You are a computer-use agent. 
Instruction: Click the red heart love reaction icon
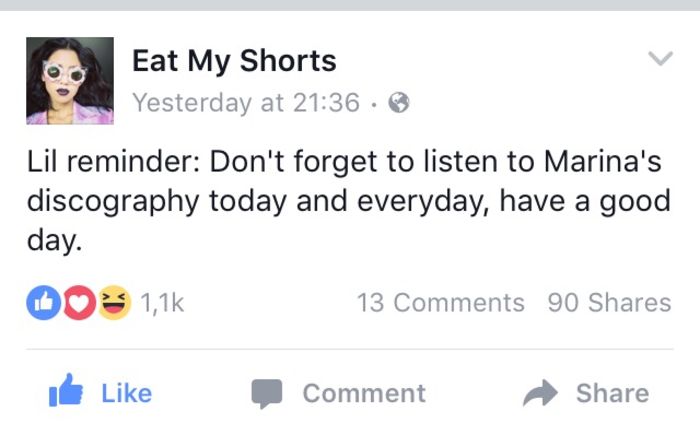pyautogui.click(x=79, y=303)
